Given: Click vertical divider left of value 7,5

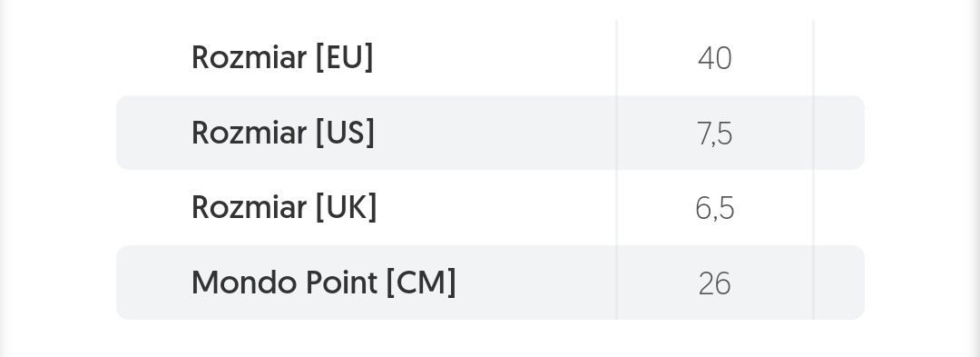Looking at the screenshot, I should tap(617, 133).
